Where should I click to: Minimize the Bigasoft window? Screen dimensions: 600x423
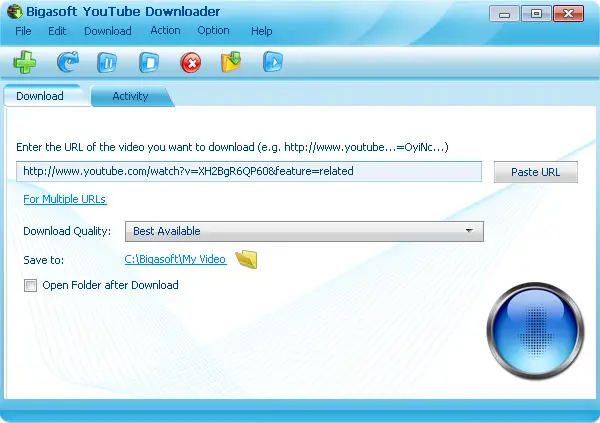[504, 14]
